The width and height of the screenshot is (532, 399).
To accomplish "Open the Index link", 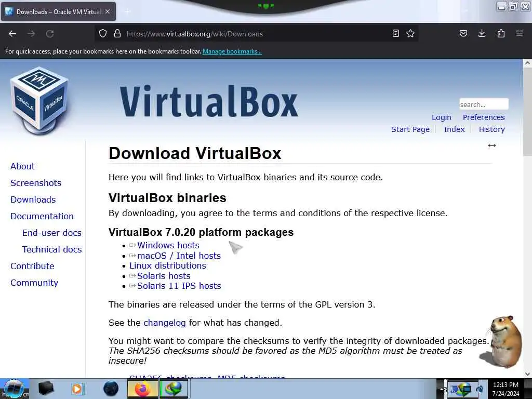I will tap(454, 129).
